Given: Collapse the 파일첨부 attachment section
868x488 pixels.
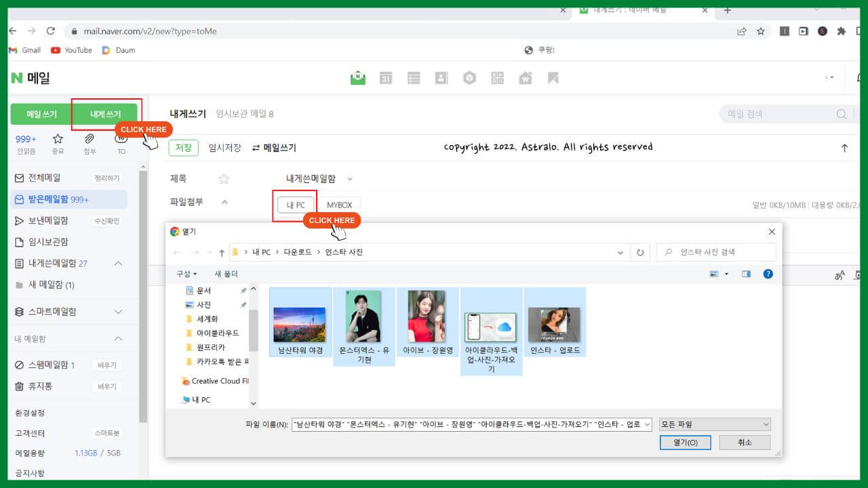Looking at the screenshot, I should coord(224,202).
